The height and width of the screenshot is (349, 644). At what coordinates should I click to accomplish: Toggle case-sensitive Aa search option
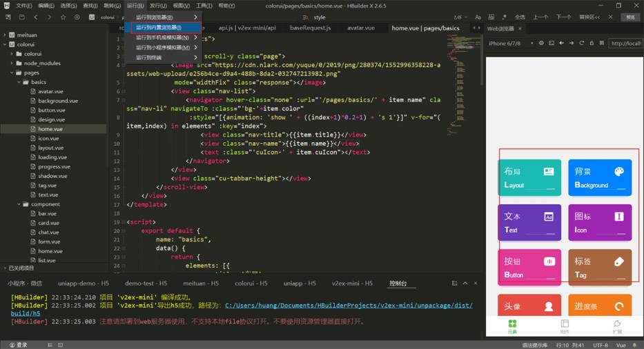tap(478, 17)
